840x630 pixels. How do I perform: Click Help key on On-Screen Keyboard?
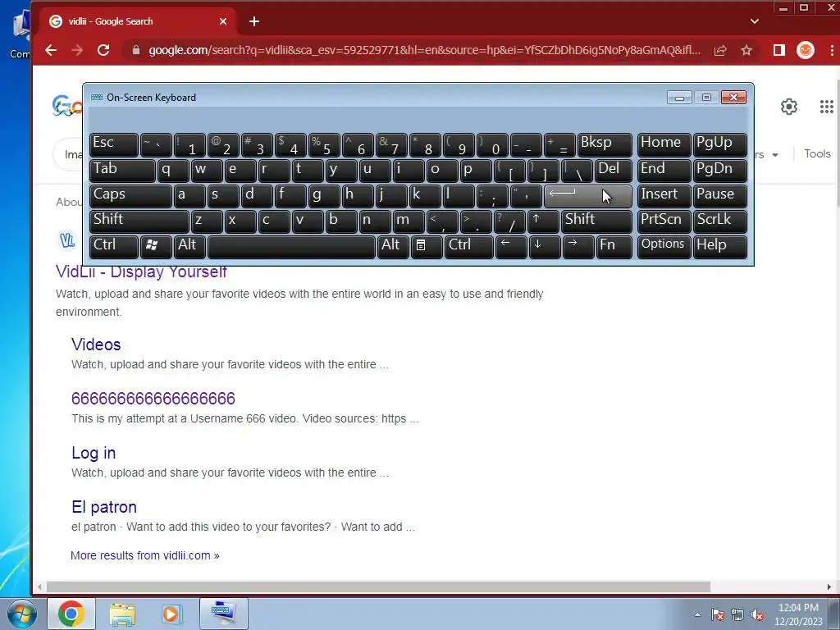[x=720, y=246]
